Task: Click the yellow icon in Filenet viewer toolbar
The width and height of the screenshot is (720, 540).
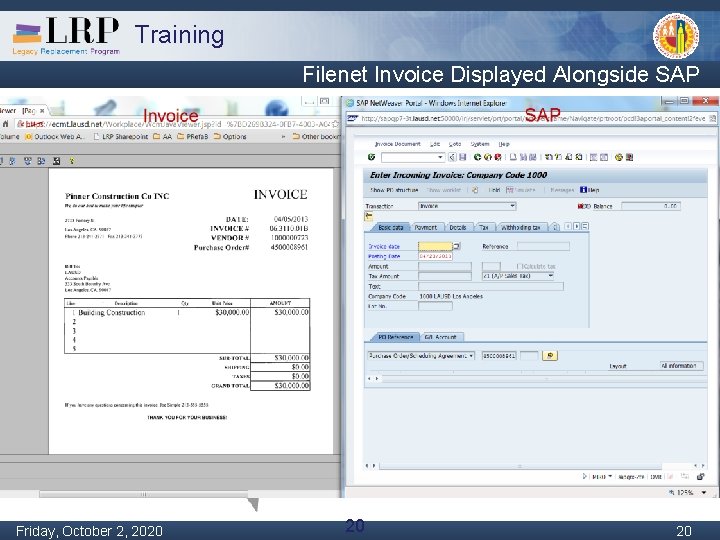Action: [72, 161]
